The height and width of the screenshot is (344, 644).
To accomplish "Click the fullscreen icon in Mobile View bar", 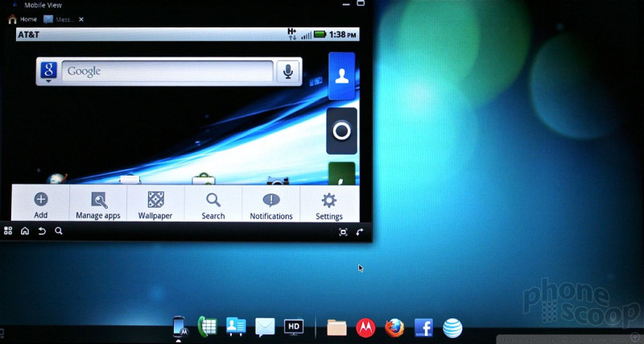I will point(343,232).
